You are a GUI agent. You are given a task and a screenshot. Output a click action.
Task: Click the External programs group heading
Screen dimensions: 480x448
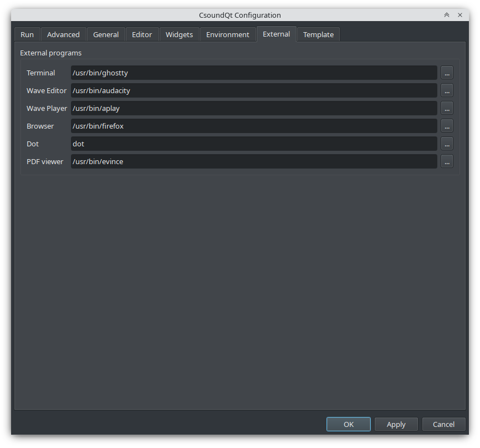[51, 53]
